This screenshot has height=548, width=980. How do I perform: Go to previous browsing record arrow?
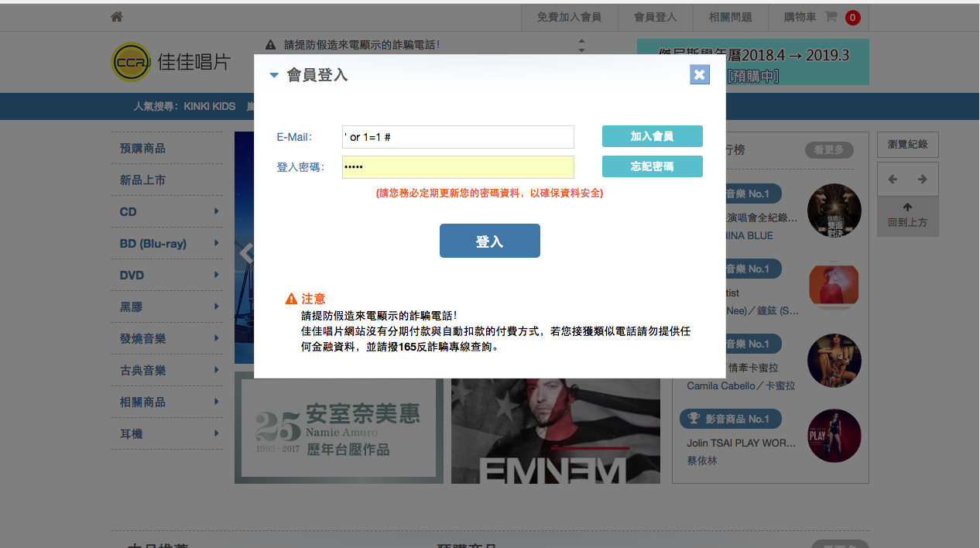(893, 179)
